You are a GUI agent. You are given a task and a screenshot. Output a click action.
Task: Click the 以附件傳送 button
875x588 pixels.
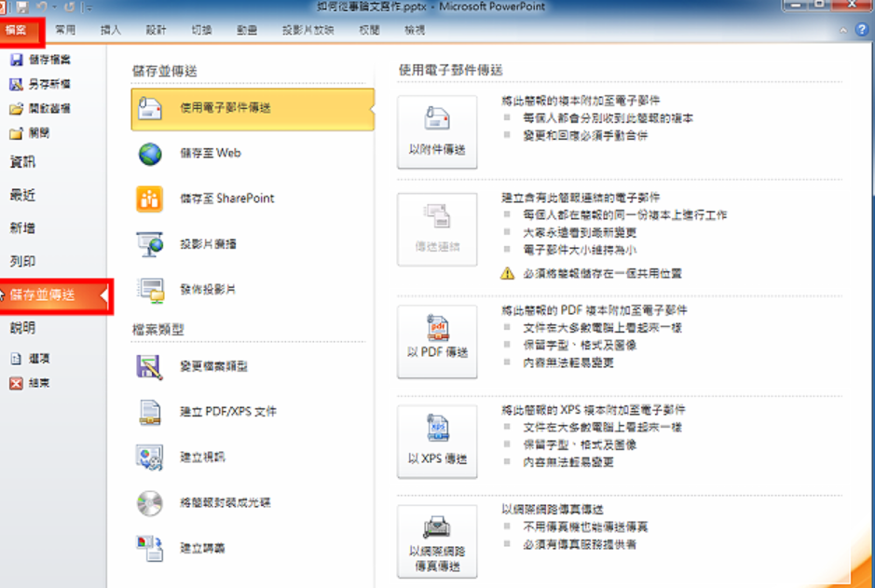437,131
